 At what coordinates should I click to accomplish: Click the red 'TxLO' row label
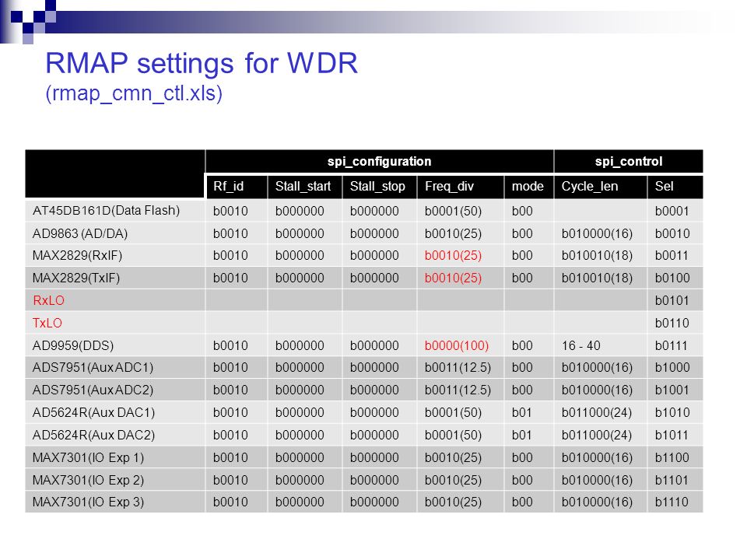click(47, 323)
